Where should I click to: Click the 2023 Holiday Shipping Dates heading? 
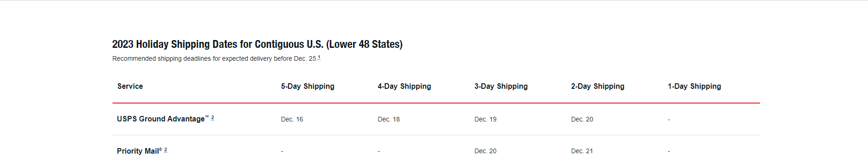coord(257,44)
